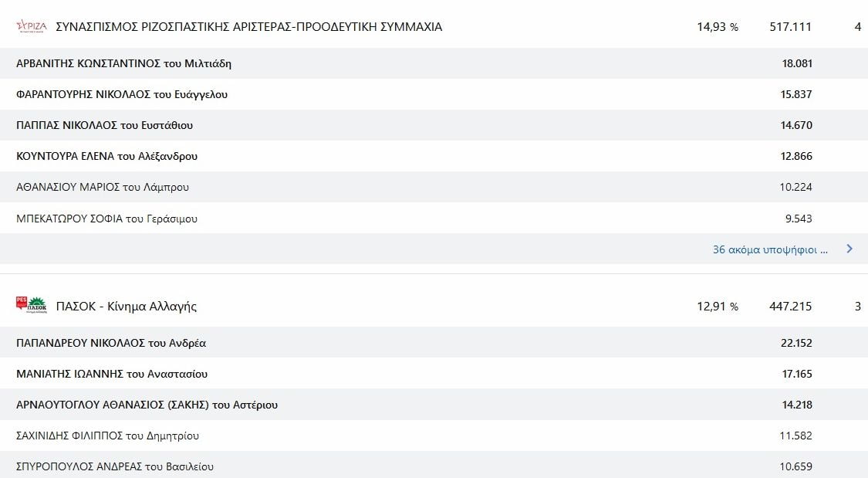868x478 pixels.
Task: Select the ΠΑΣΟΚ - Κίνημα Αλλαγής heading
Action: (x=127, y=307)
